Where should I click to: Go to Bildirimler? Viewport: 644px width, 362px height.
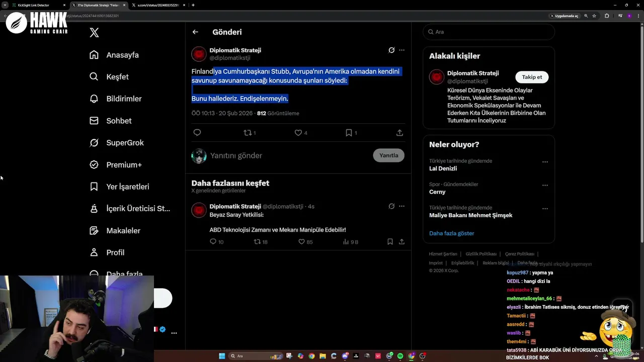tap(115, 99)
